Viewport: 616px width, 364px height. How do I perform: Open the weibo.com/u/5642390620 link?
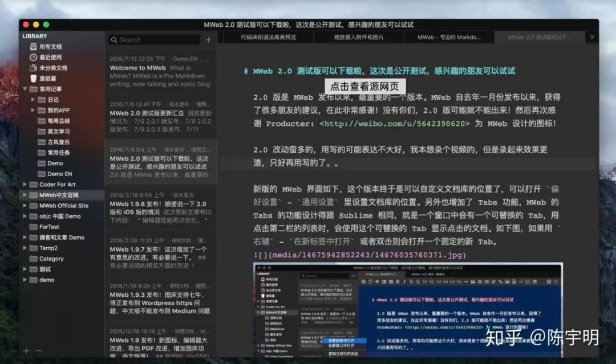(395, 124)
